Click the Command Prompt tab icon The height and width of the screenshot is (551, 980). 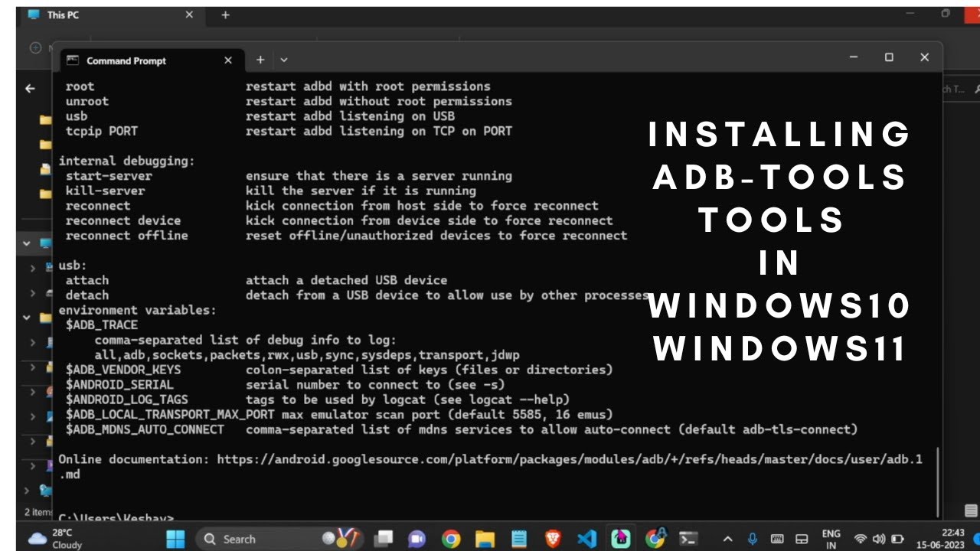[x=72, y=60]
